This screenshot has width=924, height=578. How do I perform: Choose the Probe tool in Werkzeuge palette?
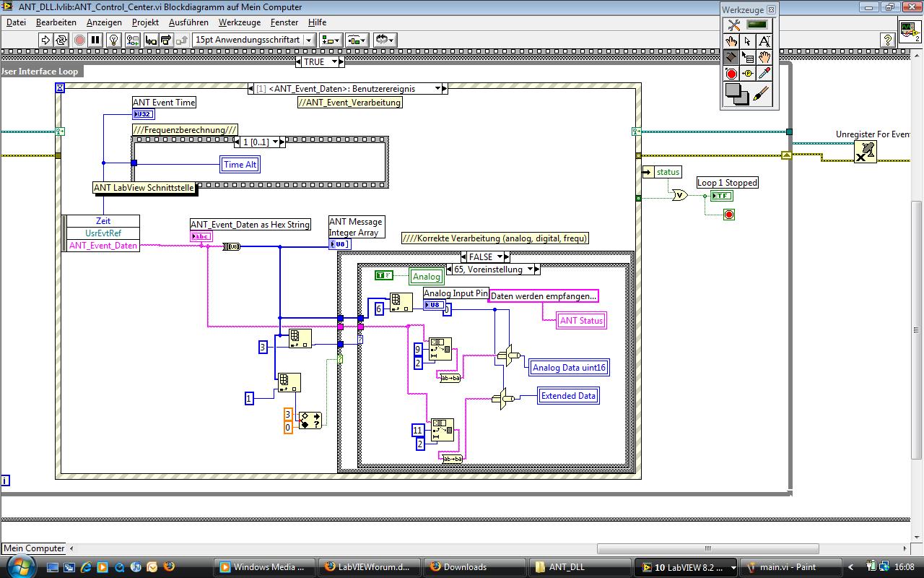click(x=748, y=74)
